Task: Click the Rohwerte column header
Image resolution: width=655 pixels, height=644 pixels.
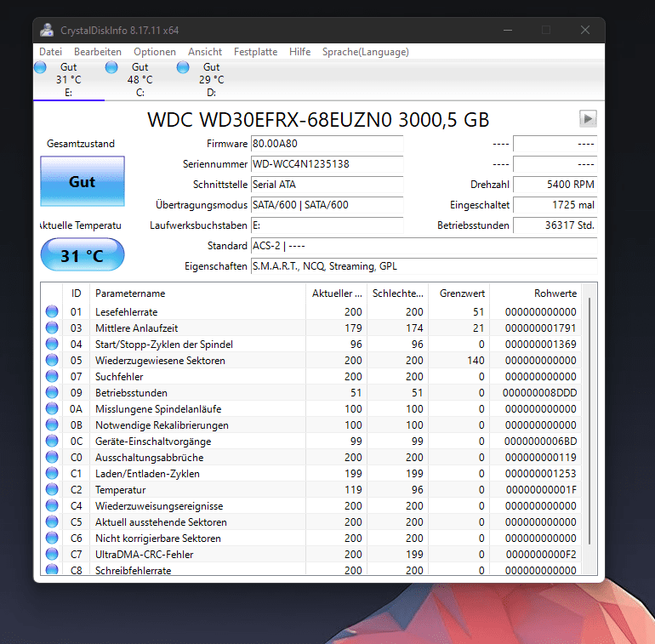Action: 536,294
